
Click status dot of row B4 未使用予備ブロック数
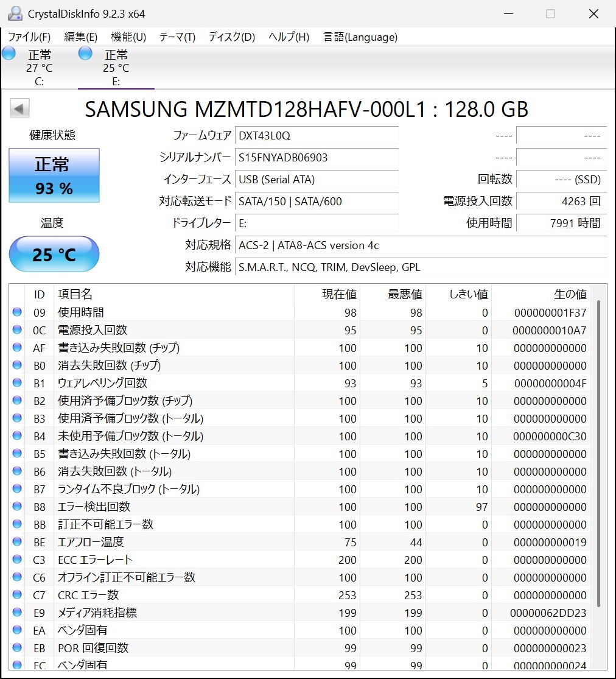coord(17,435)
